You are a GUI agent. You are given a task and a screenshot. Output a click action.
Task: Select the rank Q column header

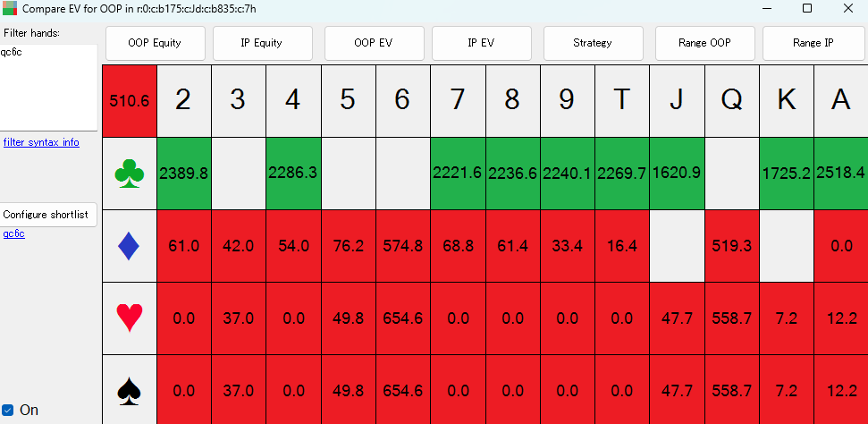coord(732,101)
